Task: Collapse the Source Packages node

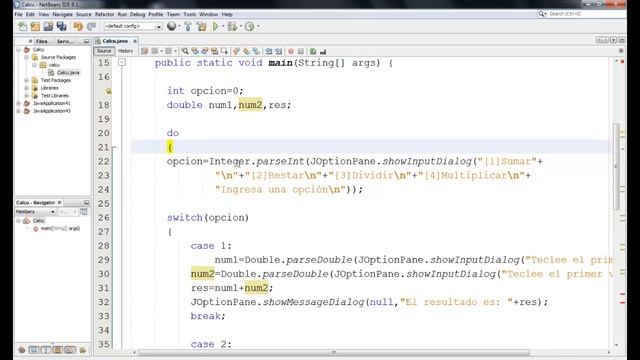Action: [27, 57]
